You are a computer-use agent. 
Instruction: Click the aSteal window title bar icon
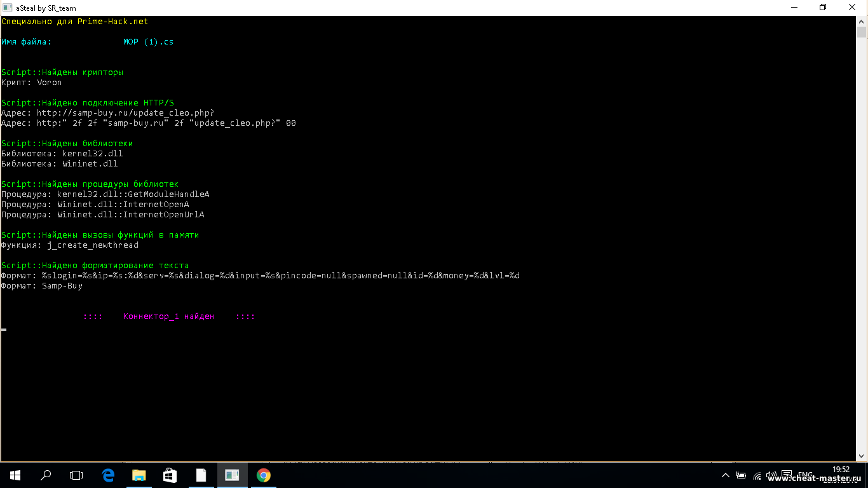pyautogui.click(x=8, y=8)
